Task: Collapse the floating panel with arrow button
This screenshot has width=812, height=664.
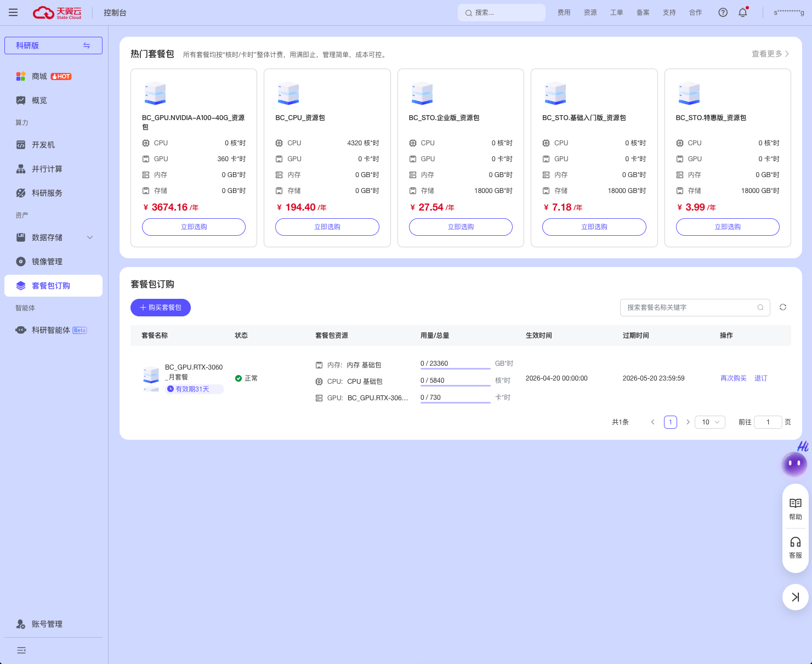Action: point(796,597)
